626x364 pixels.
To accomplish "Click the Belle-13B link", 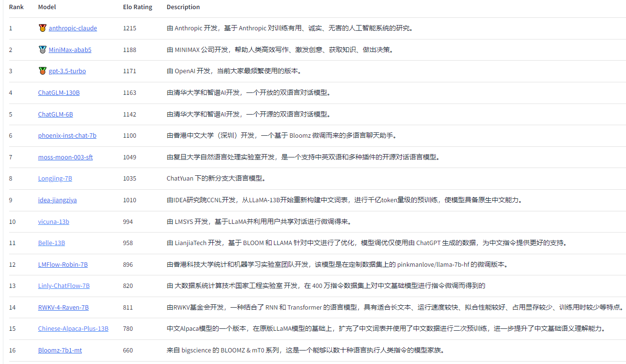I will [x=52, y=243].
